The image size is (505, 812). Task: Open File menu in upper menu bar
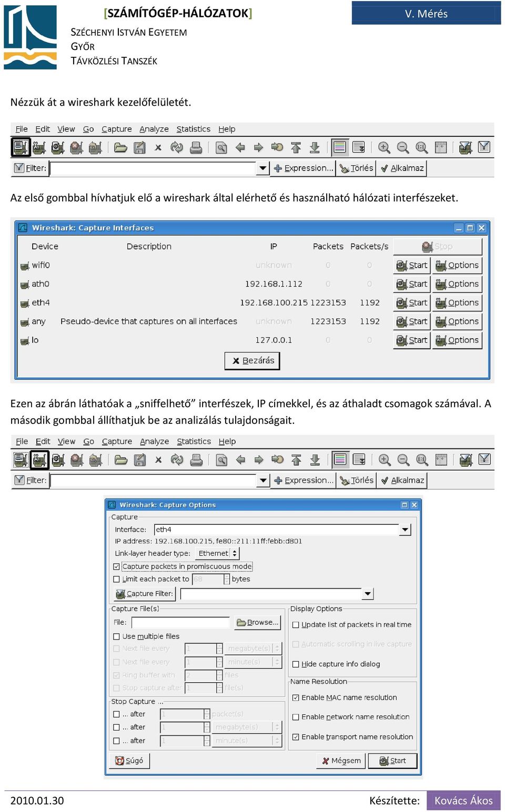point(22,129)
